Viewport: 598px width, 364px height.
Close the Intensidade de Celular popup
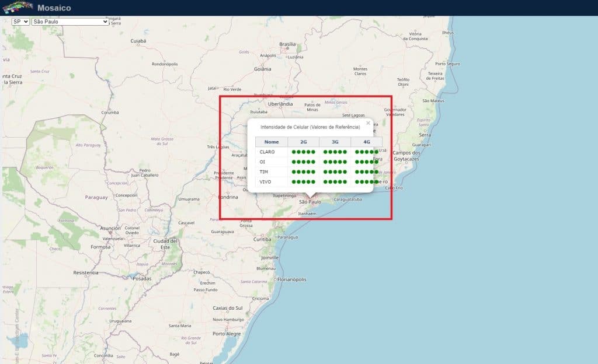coord(368,123)
